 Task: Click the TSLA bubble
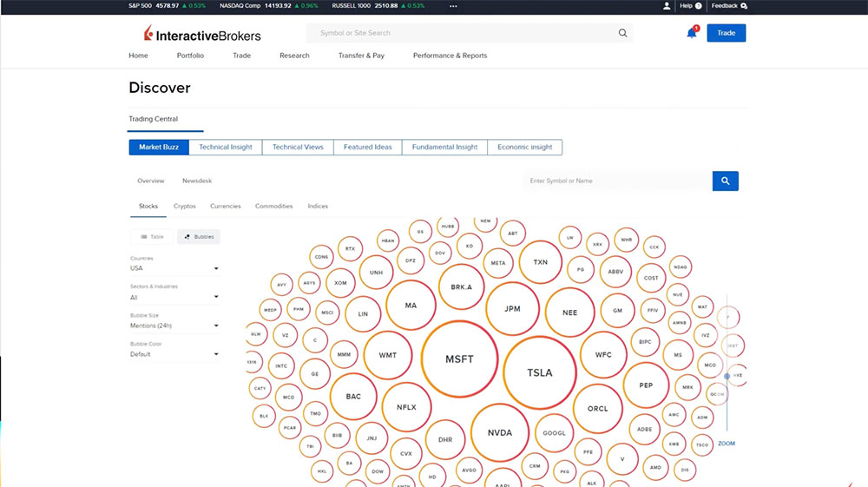coord(540,373)
